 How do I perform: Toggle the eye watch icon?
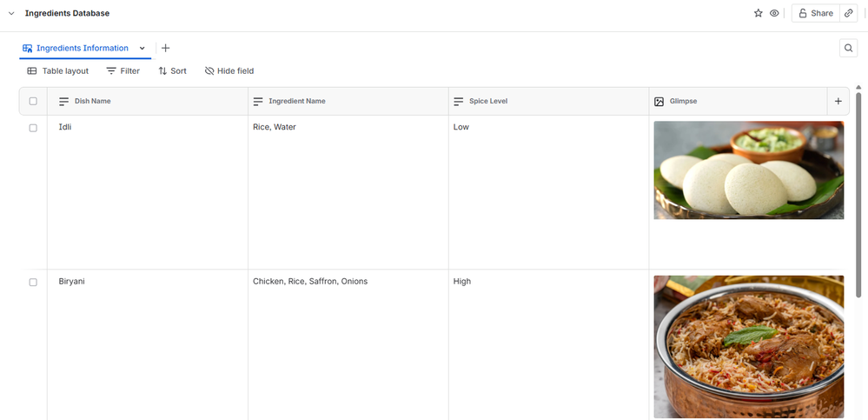pyautogui.click(x=774, y=13)
